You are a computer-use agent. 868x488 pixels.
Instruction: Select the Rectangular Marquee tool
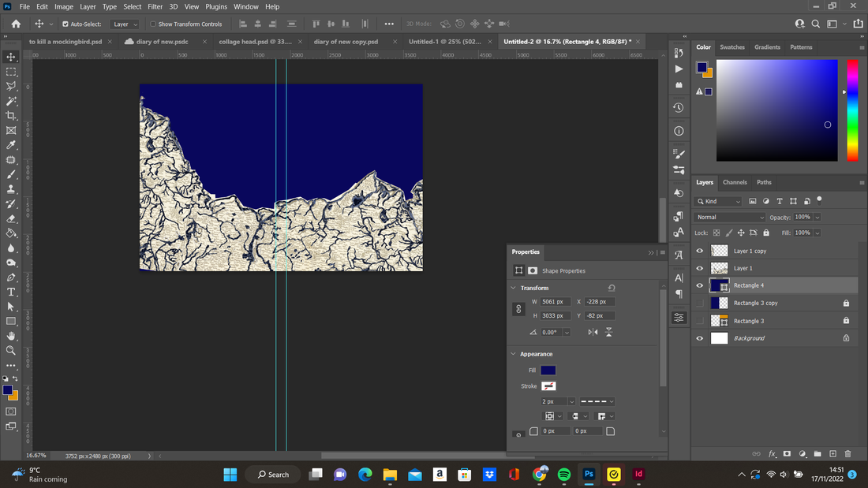[x=10, y=72]
